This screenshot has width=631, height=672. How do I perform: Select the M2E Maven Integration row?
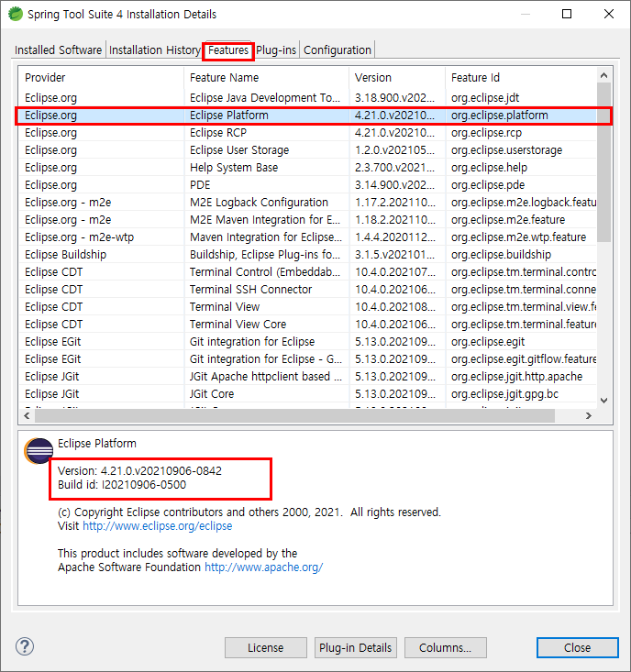(x=307, y=220)
